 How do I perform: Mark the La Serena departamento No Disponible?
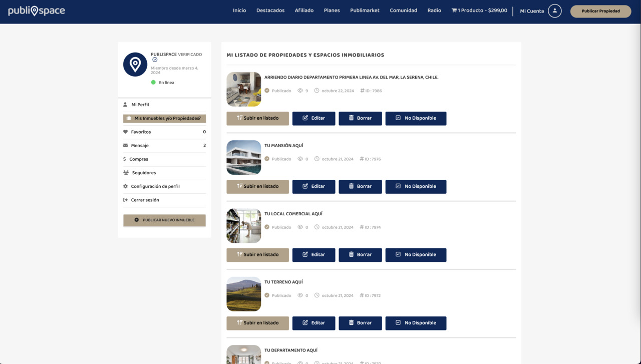pyautogui.click(x=416, y=119)
